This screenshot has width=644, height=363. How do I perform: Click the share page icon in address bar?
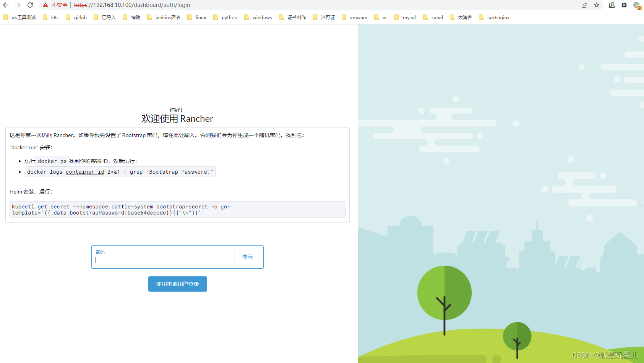tap(584, 5)
